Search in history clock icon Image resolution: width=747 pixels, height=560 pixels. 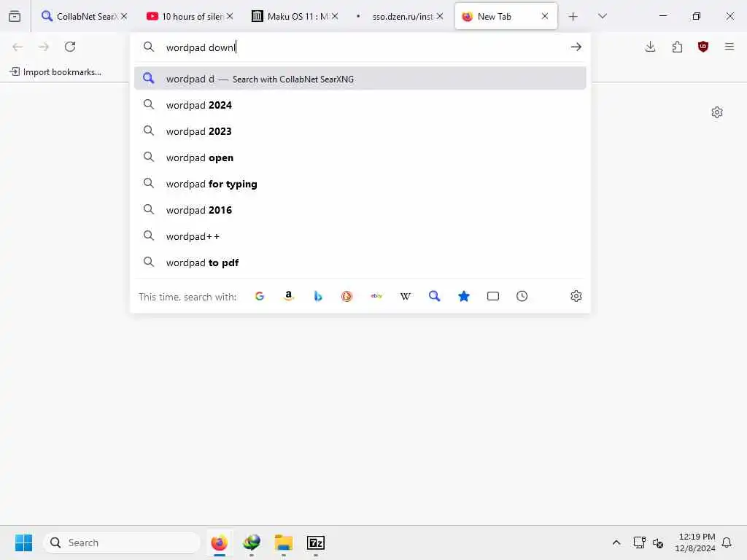(x=522, y=296)
